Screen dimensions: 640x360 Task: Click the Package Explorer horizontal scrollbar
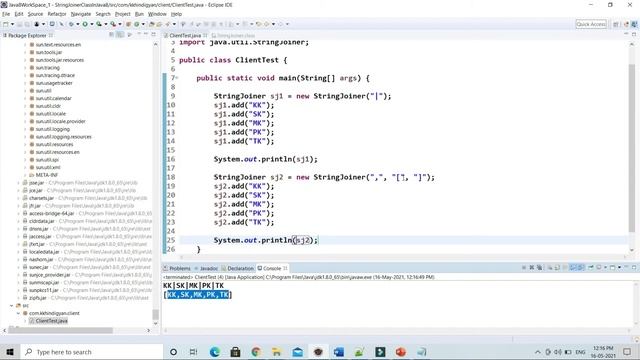60,330
